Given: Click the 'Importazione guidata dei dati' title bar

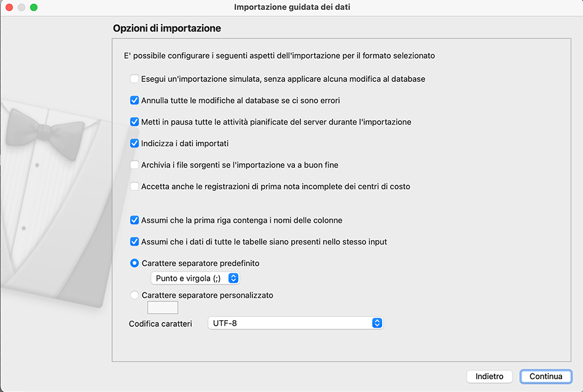Looking at the screenshot, I should tap(292, 7).
